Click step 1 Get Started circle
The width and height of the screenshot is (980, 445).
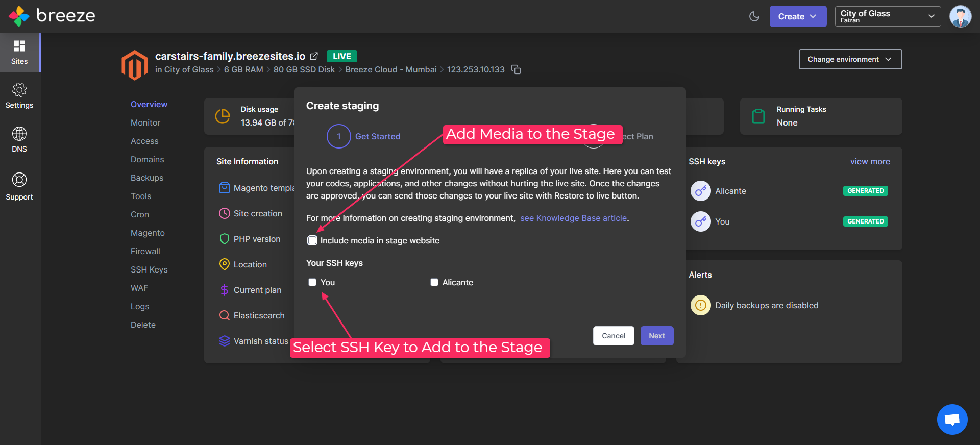338,136
